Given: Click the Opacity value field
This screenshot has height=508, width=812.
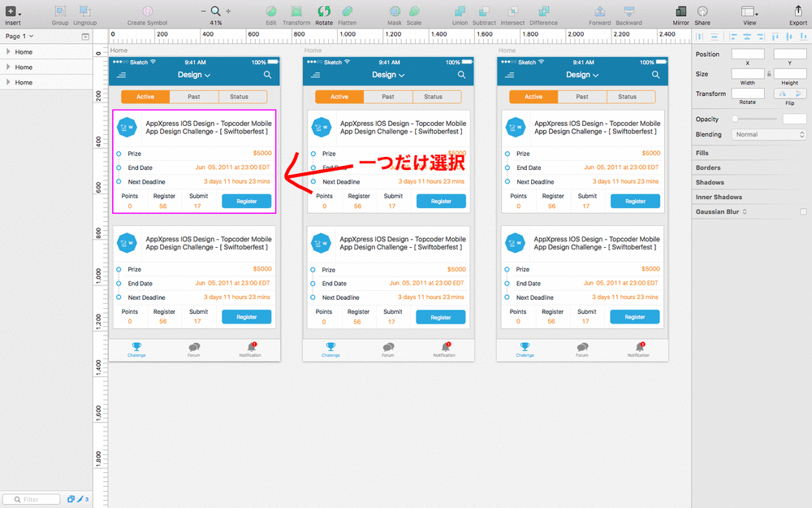Looking at the screenshot, I should click(x=794, y=119).
